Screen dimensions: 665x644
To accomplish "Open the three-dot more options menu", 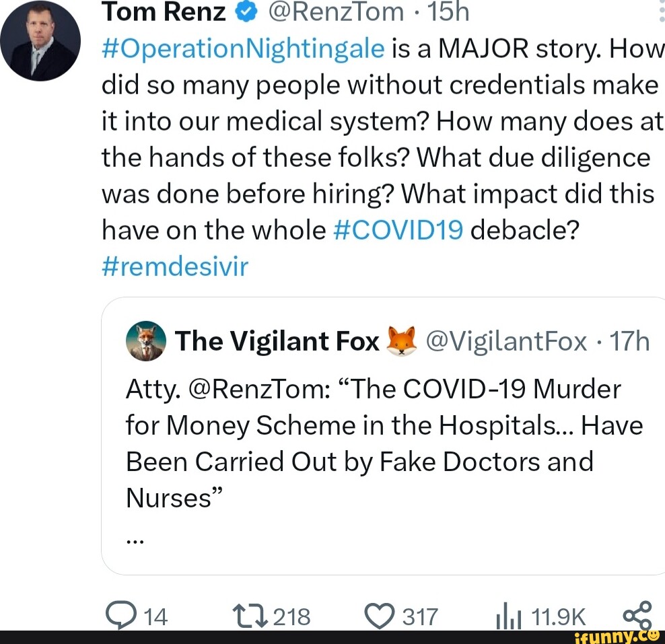I will click(x=660, y=11).
